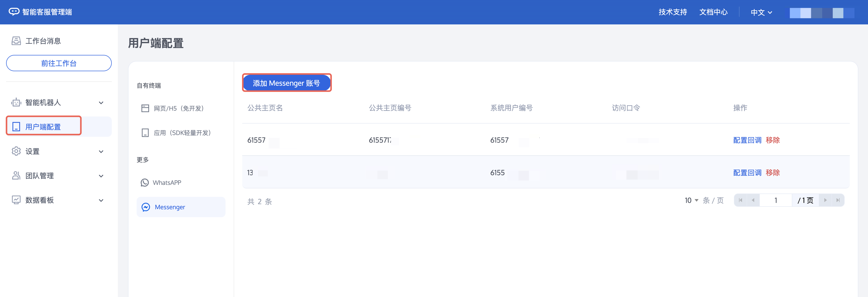
Task: Click the data dashboard chart icon
Action: click(16, 200)
